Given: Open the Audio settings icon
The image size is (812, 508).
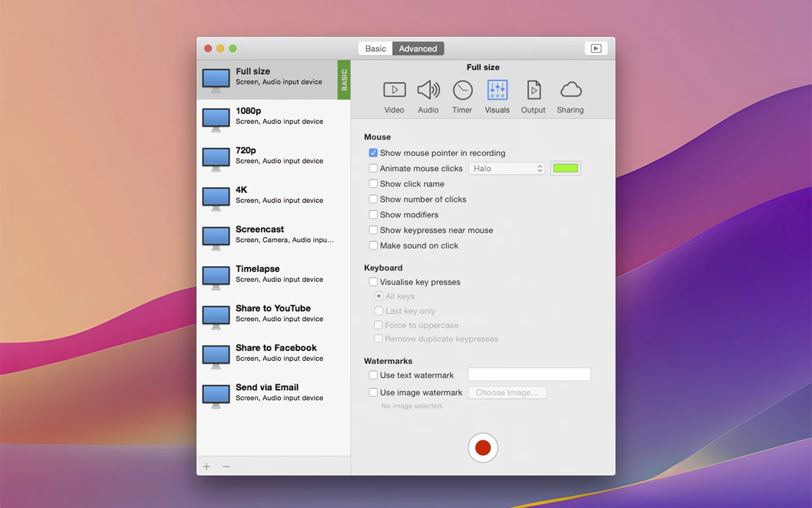Looking at the screenshot, I should (x=428, y=90).
